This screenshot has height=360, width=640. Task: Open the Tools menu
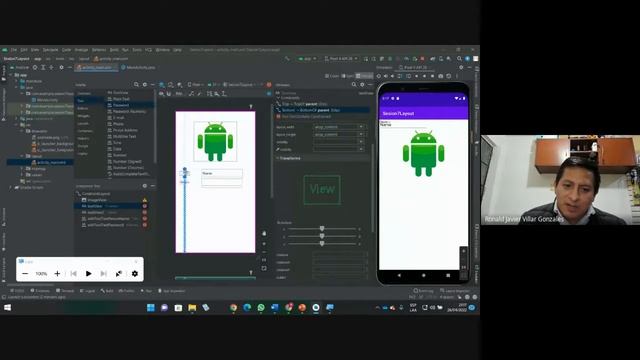(x=137, y=50)
